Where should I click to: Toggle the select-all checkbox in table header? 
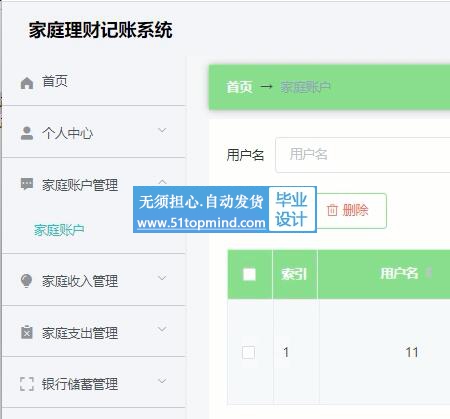pyautogui.click(x=249, y=274)
